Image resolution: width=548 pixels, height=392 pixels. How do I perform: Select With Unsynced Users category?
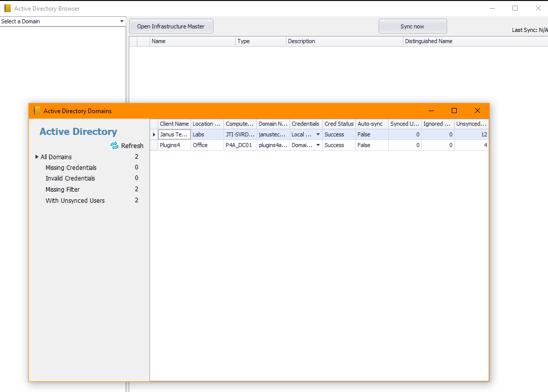(75, 200)
